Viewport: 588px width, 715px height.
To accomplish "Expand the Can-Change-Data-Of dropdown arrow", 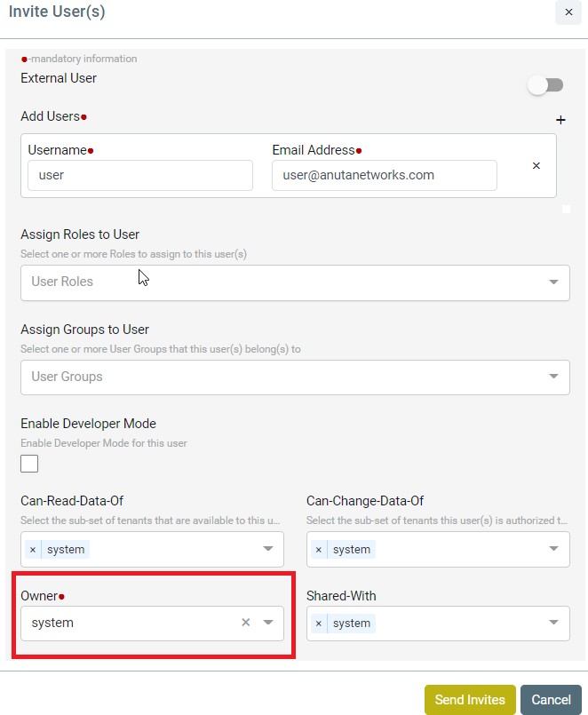I will (553, 549).
